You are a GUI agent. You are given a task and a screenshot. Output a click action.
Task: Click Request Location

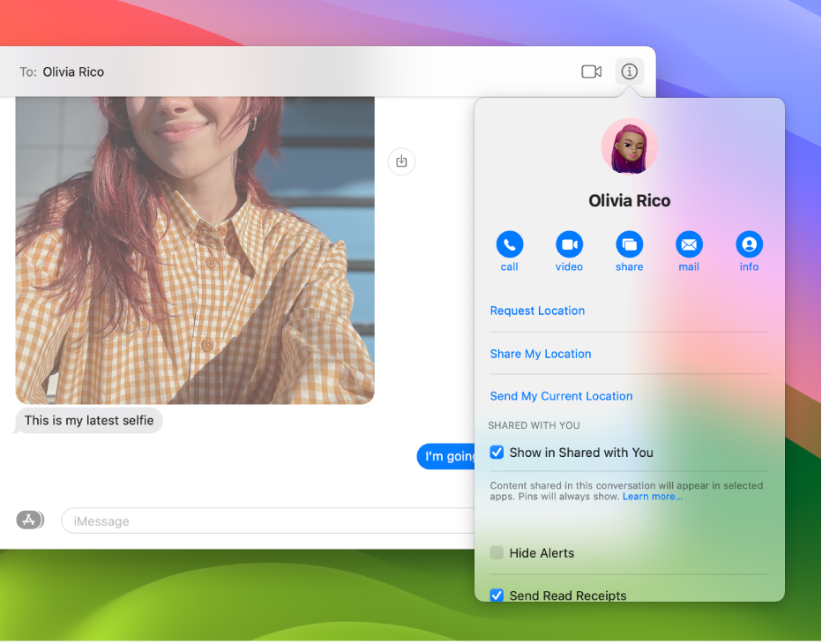(537, 311)
